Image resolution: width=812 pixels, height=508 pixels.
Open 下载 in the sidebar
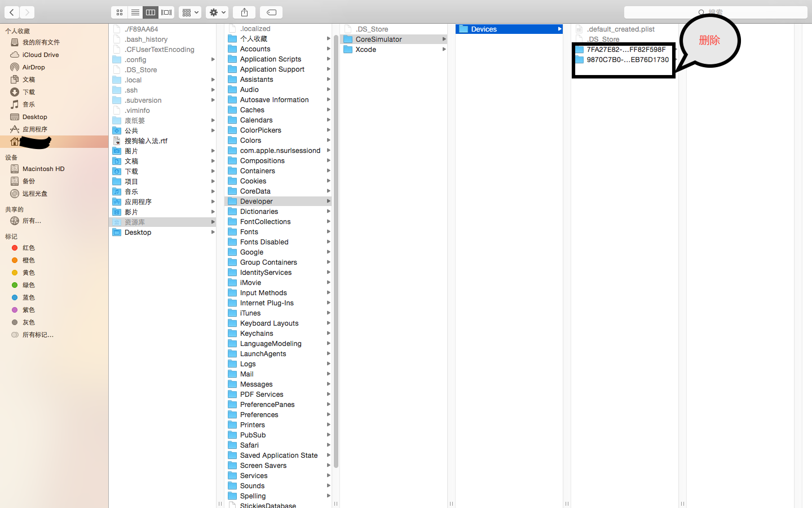point(54,92)
